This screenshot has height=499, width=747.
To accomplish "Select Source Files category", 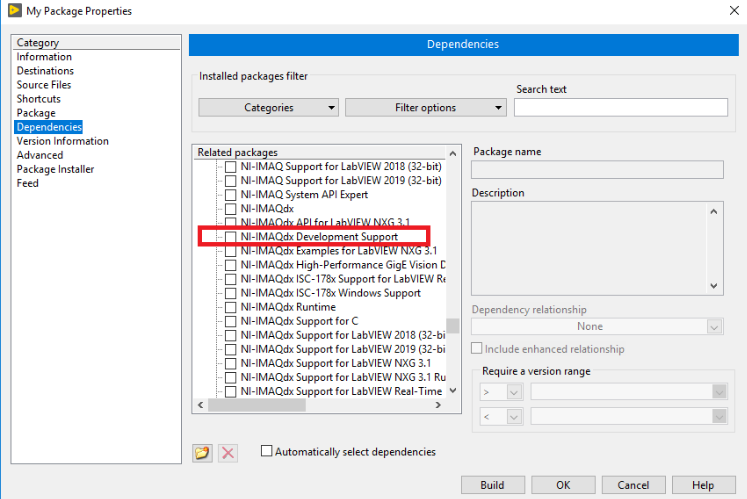I will click(x=44, y=85).
